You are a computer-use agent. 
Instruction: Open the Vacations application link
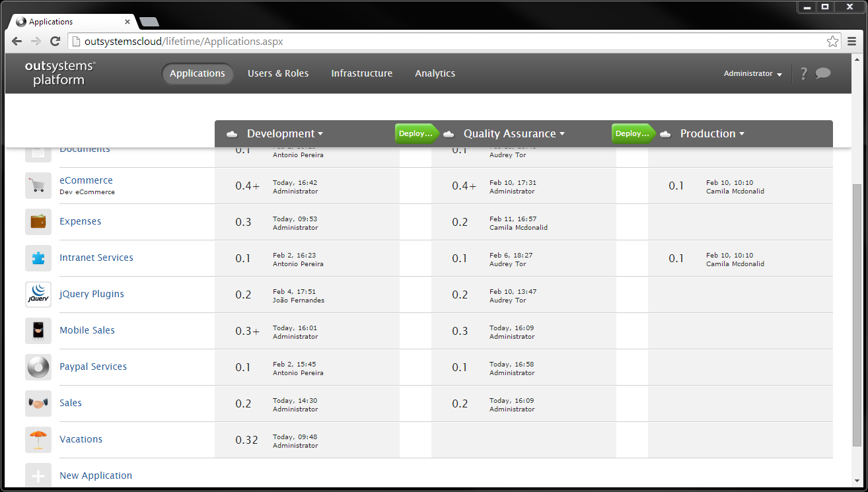click(81, 439)
